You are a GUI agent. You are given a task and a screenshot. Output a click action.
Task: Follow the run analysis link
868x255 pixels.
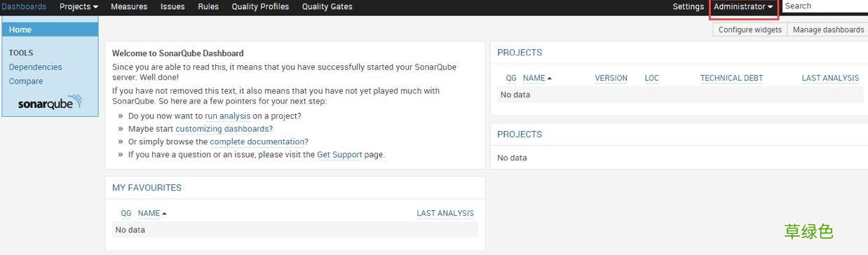227,116
